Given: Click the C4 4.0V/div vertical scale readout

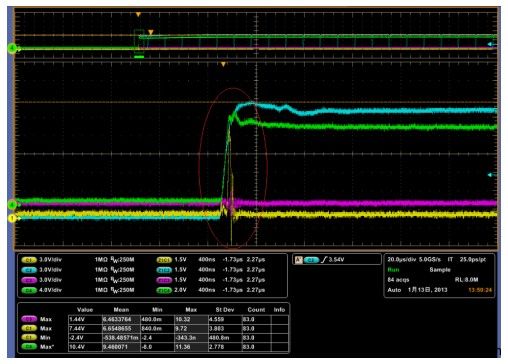Looking at the screenshot, I should click(x=50, y=290).
